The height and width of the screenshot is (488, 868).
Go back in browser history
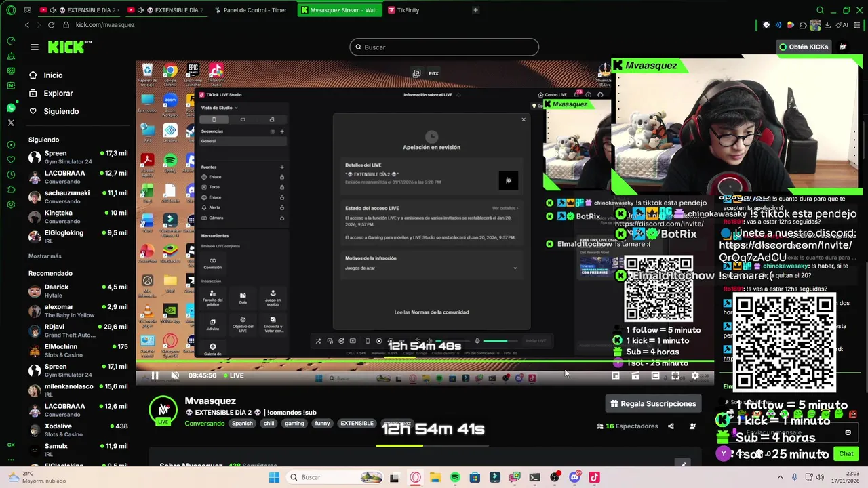point(27,25)
